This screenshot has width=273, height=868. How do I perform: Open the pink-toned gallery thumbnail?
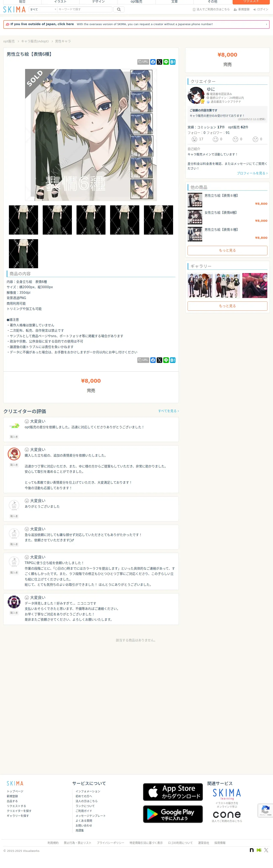click(x=255, y=285)
